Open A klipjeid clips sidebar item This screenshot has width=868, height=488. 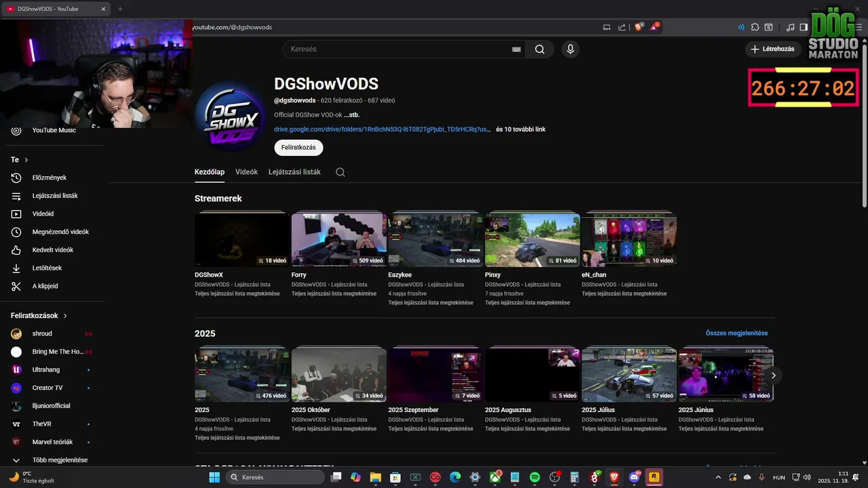coord(45,286)
